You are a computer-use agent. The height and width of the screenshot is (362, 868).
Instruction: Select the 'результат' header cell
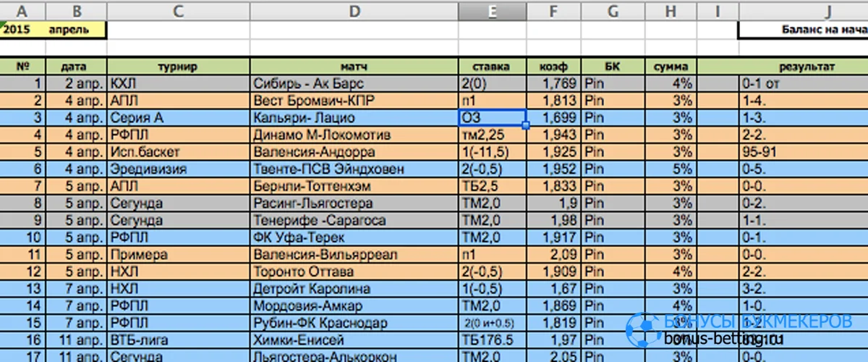[803, 67]
